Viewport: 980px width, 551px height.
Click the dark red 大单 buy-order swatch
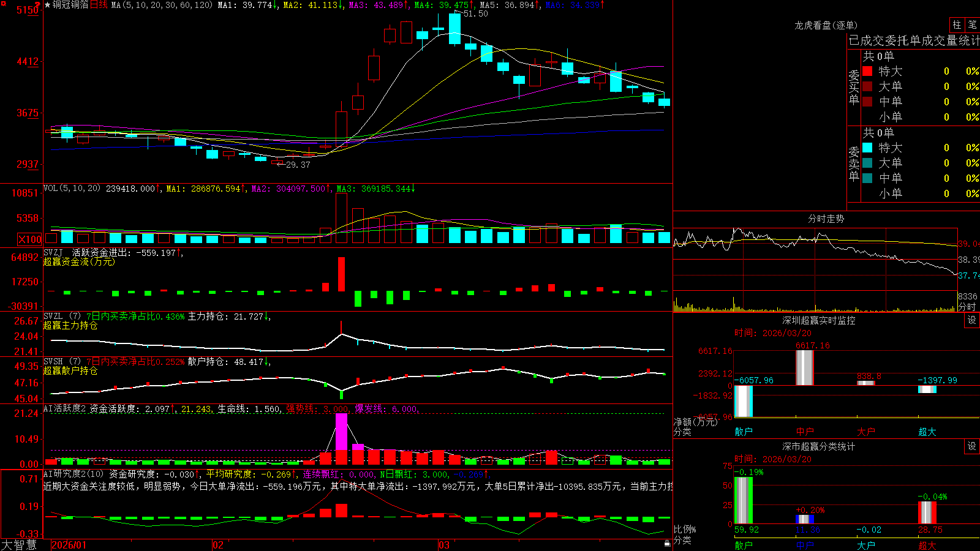pyautogui.click(x=867, y=86)
